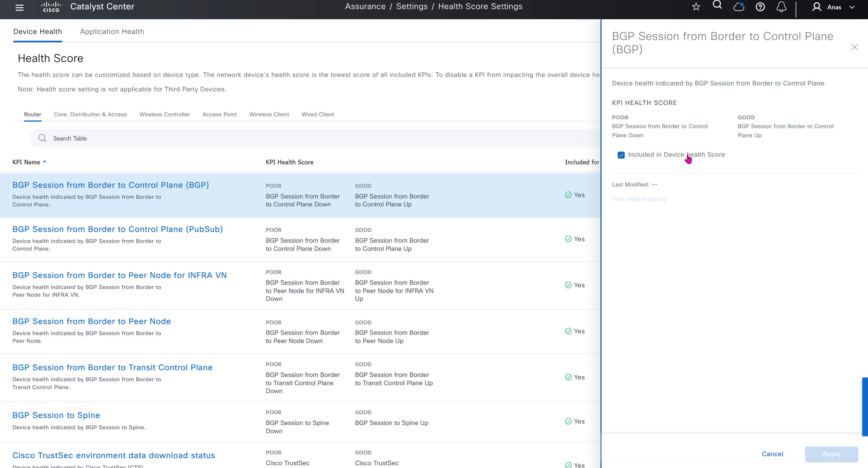Screen dimensions: 868x468
Task: Open the Access Point tab
Action: tap(219, 114)
